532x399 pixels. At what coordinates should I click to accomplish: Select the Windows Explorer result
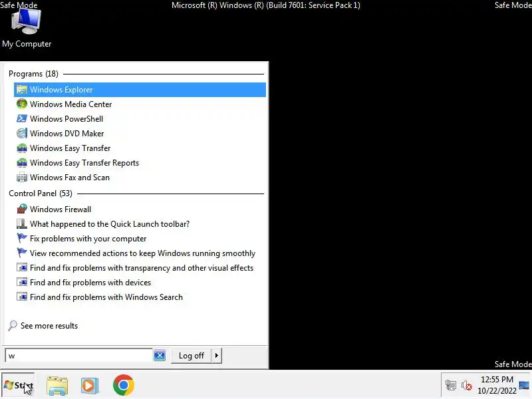tap(140, 90)
